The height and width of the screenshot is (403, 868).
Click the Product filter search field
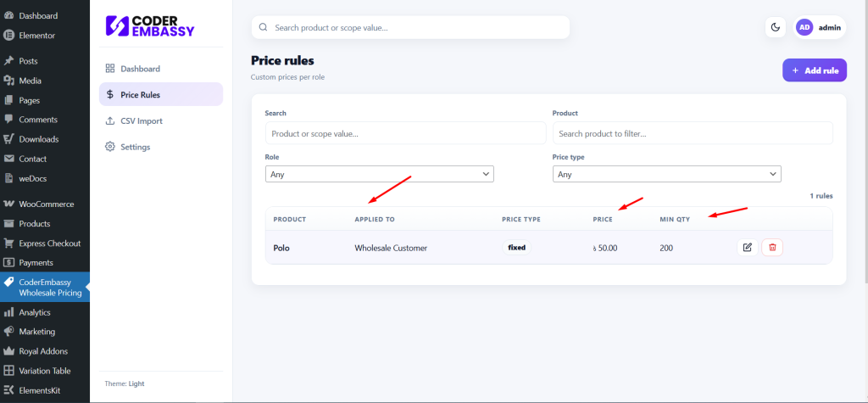[x=693, y=133]
